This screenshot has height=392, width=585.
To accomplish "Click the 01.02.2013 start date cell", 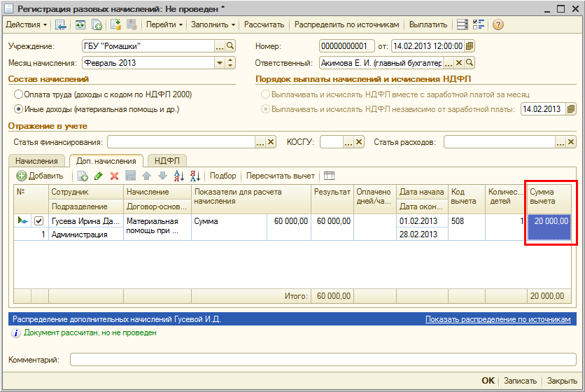I will pyautogui.click(x=422, y=221).
